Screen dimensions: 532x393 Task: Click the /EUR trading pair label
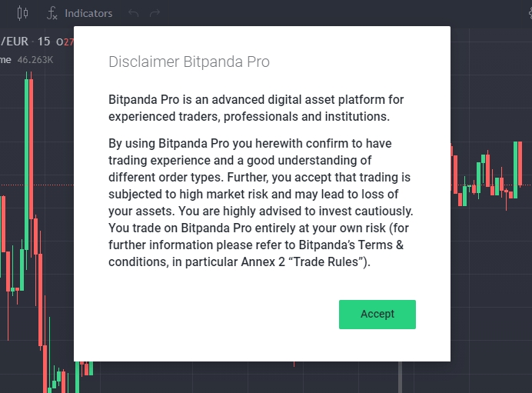point(15,42)
